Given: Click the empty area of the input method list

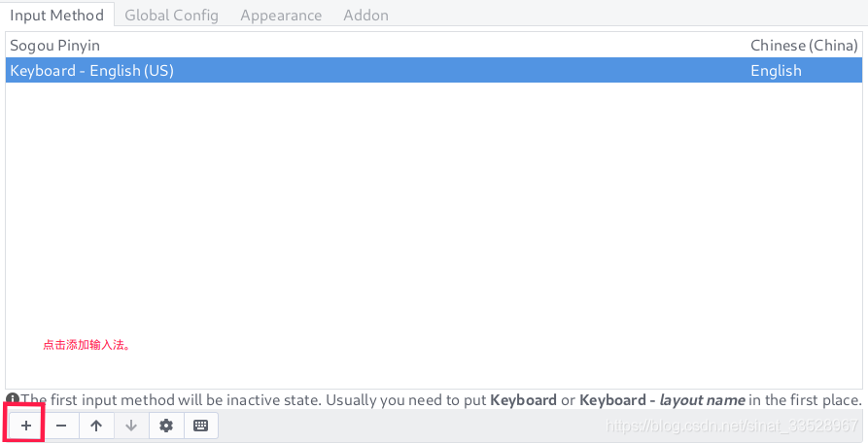Looking at the screenshot, I should (x=433, y=214).
